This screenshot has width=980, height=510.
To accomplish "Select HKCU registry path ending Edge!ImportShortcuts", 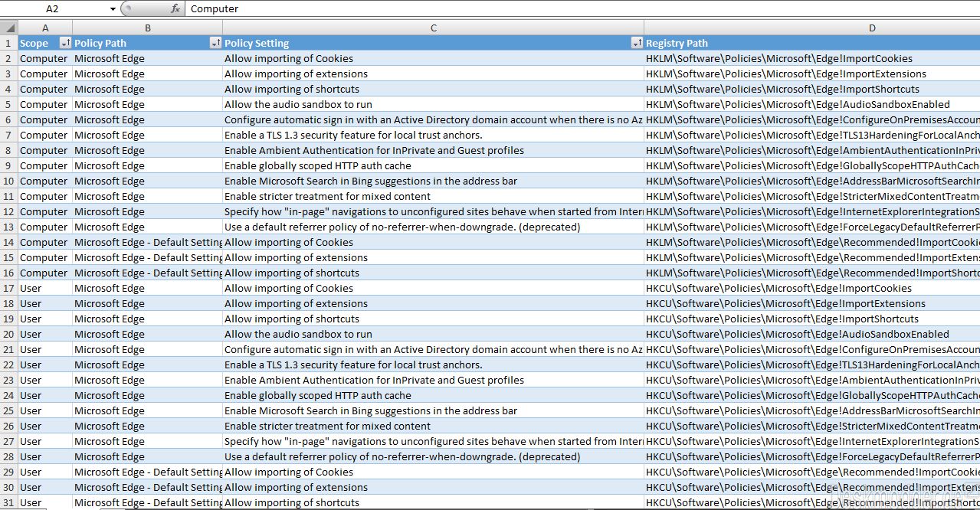I will [x=812, y=319].
